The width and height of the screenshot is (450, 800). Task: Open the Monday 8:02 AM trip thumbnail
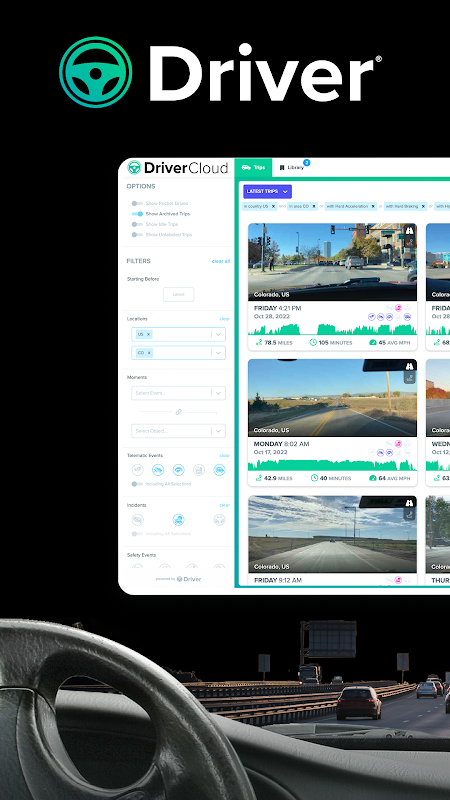(x=332, y=398)
